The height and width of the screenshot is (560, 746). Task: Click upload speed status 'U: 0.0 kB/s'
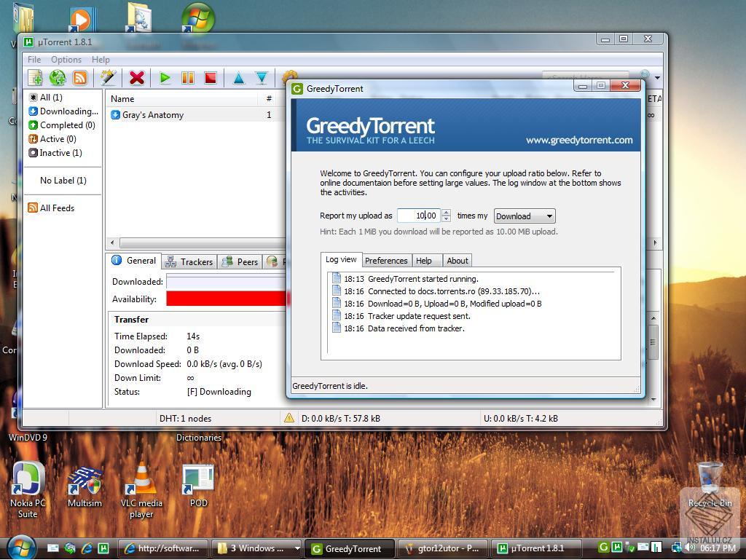[520, 418]
